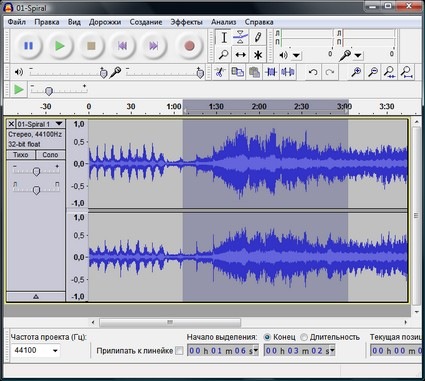This screenshot has height=381, width=425.
Task: Open the Вид menu
Action: click(x=74, y=22)
